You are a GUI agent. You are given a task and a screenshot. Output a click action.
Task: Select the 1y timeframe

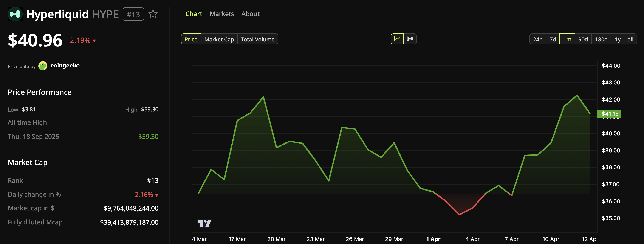point(617,39)
